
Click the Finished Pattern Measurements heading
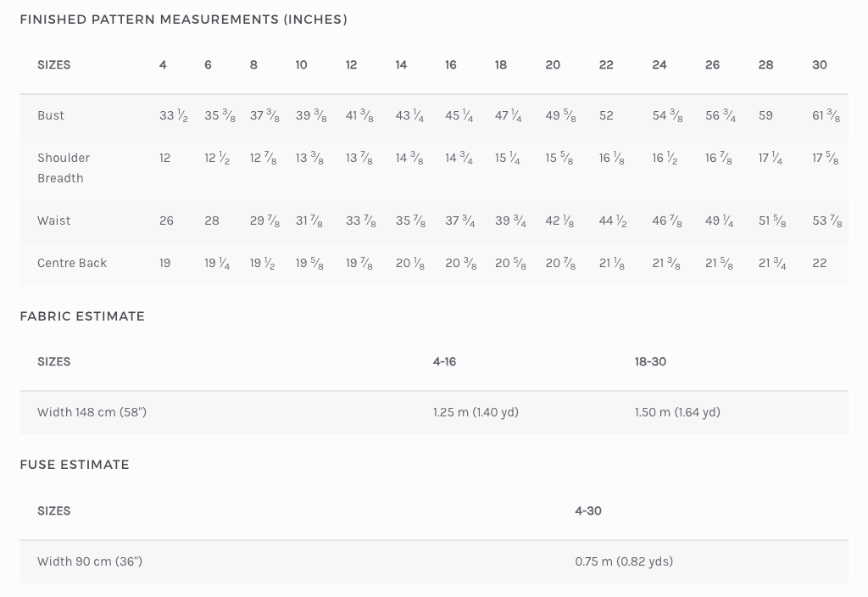[x=183, y=20]
